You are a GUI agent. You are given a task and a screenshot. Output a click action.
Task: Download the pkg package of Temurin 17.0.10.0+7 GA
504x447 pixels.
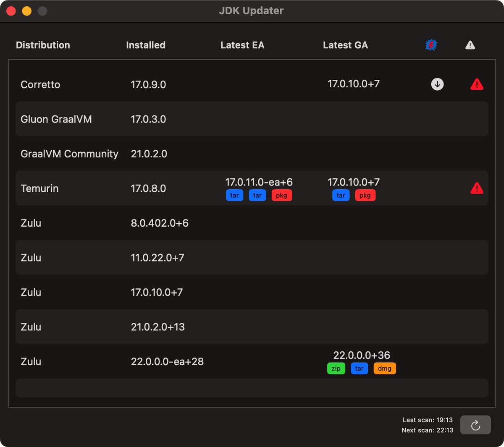coord(365,195)
